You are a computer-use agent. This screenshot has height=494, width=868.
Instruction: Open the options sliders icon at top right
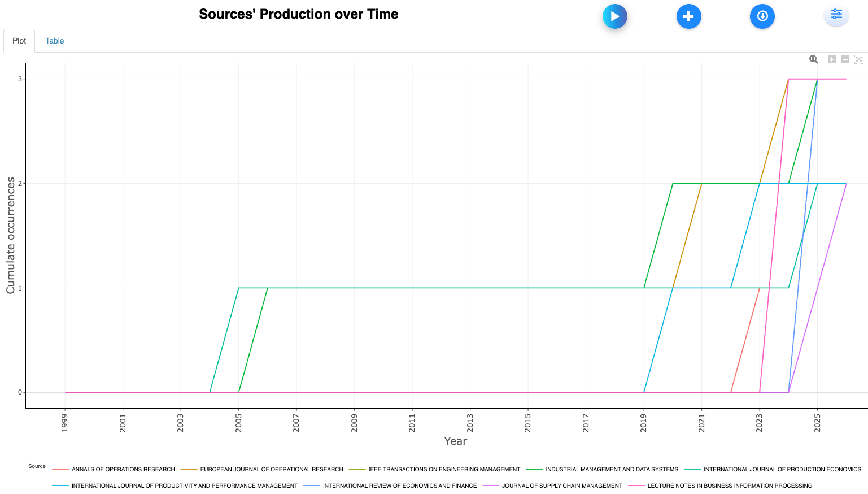pyautogui.click(x=836, y=15)
